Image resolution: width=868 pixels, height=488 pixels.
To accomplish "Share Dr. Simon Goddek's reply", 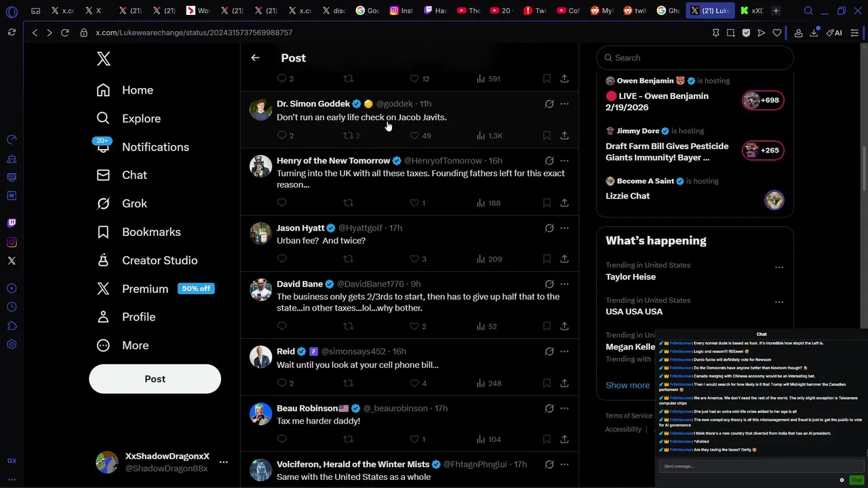I will [x=564, y=136].
